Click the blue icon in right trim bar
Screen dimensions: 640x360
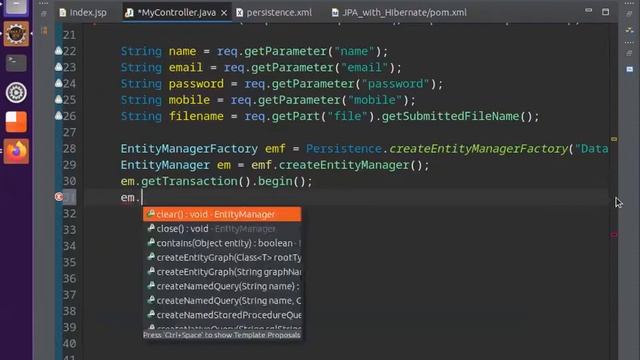point(630,69)
